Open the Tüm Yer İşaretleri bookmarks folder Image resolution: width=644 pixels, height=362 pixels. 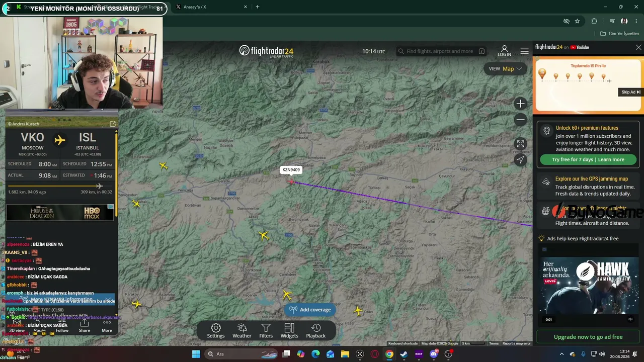(620, 34)
